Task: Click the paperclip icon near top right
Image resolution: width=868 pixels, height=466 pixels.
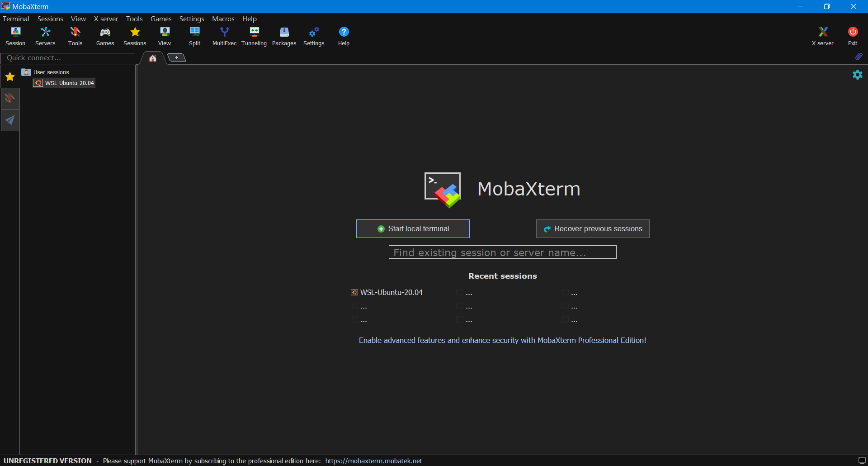Action: tap(859, 57)
